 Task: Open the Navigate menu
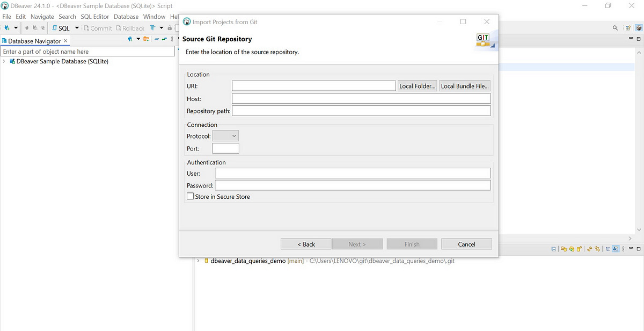42,17
